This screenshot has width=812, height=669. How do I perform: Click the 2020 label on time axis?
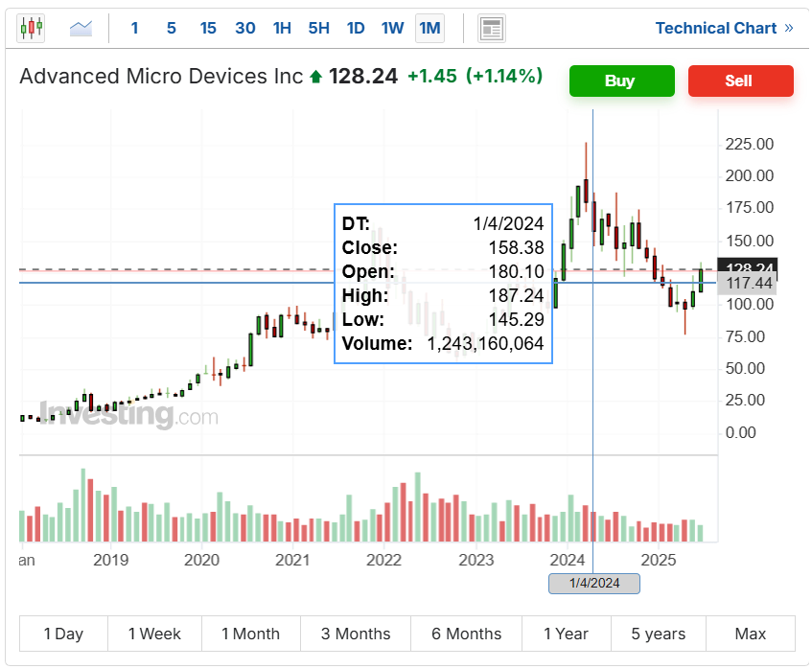[202, 560]
